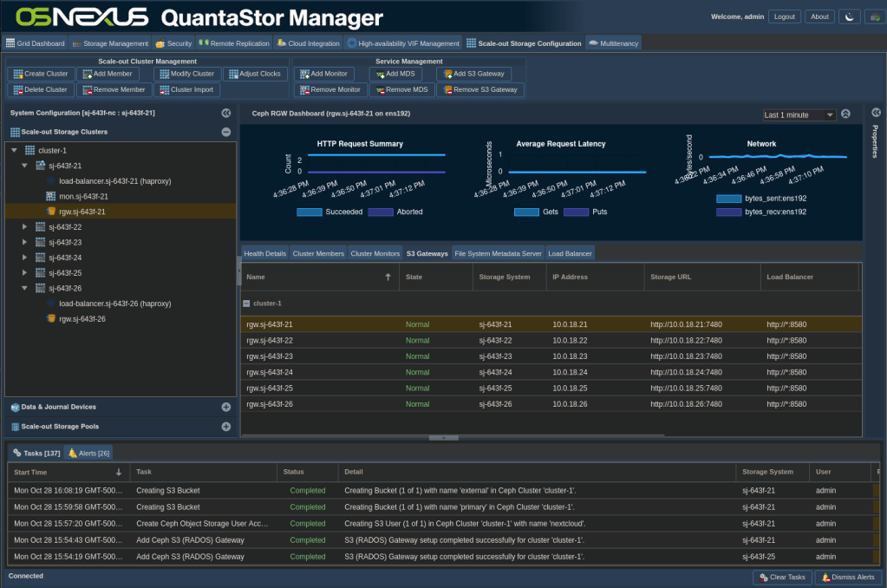Click the Succeeded legend color swatch
Image resolution: width=887 pixels, height=588 pixels.
[x=309, y=212]
